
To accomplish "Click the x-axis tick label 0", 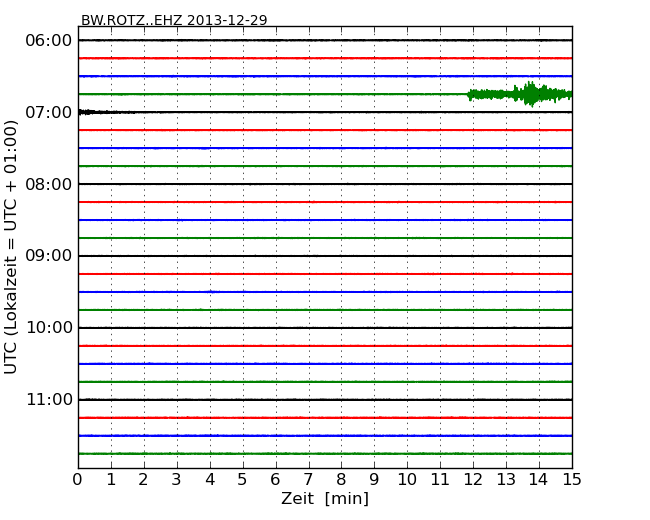I will (x=78, y=480).
